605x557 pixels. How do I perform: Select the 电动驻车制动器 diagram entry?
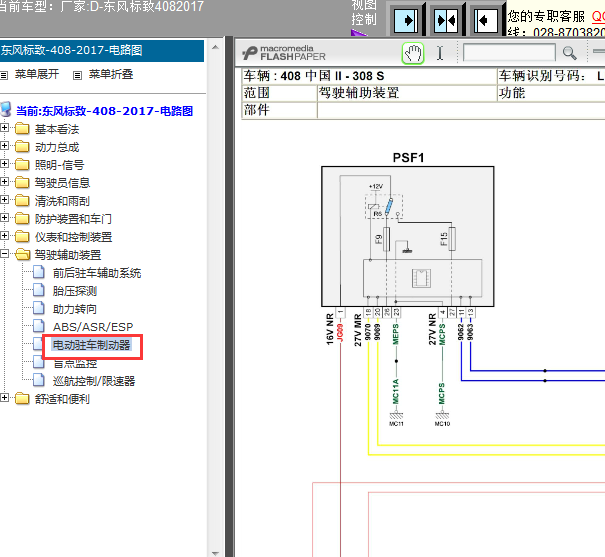pyautogui.click(x=91, y=345)
